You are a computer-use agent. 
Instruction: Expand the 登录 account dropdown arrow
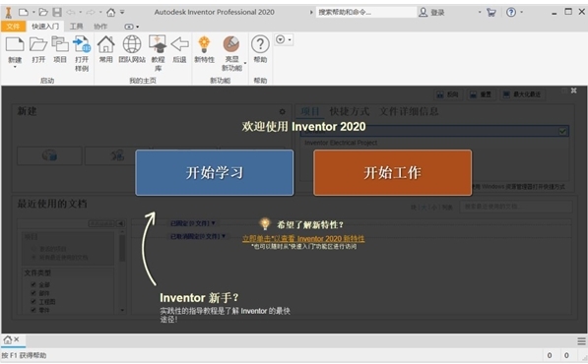pos(480,13)
